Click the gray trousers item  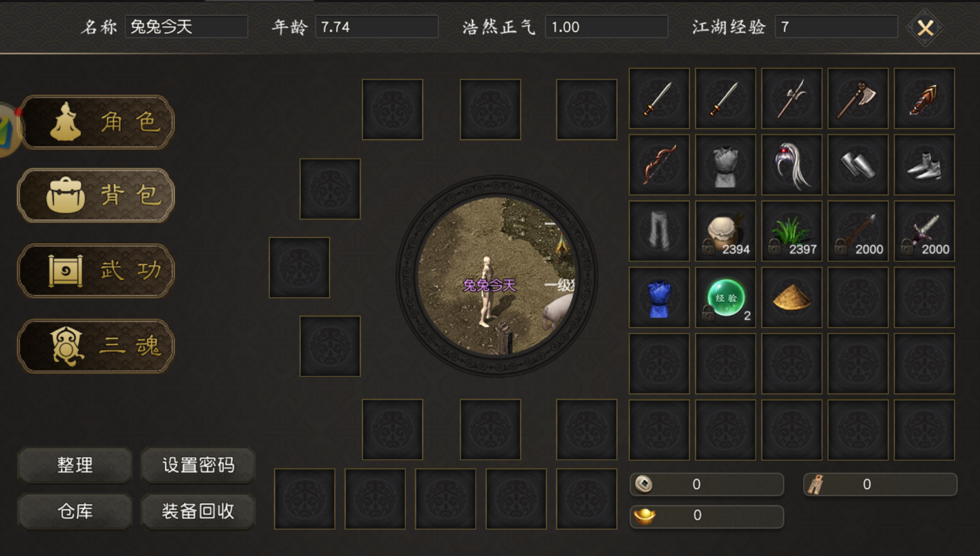pyautogui.click(x=659, y=231)
